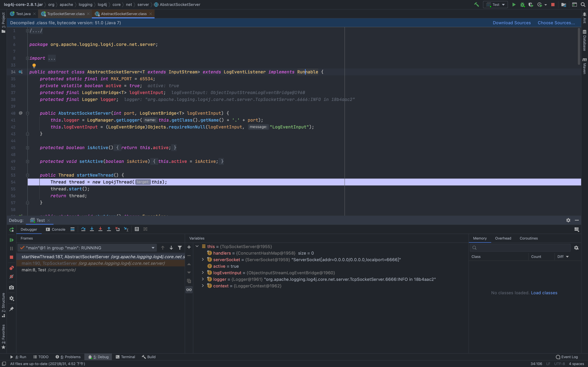Click View Breakpoints icon in debug sidebar
Screen dimensions: 588x367
tap(11, 268)
